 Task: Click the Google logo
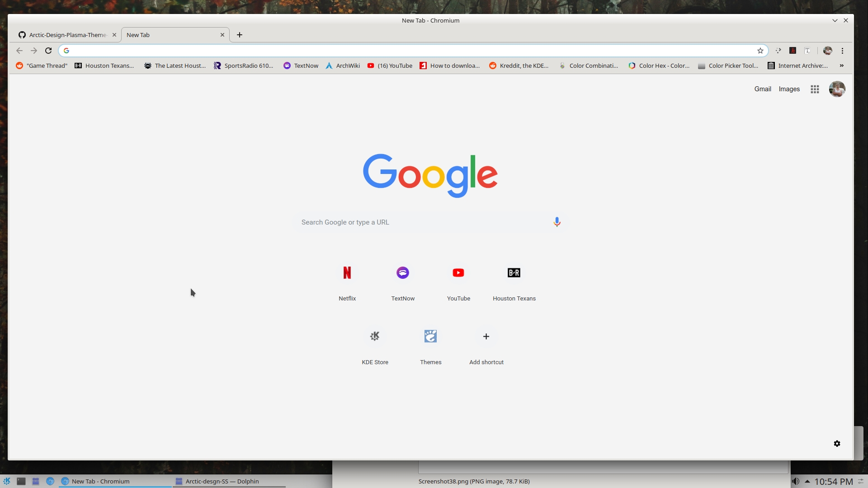(x=430, y=175)
